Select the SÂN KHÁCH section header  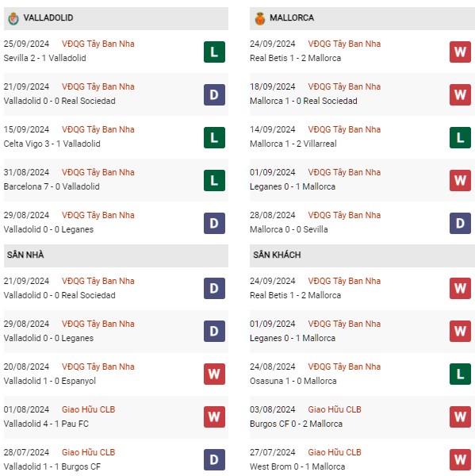(362, 255)
